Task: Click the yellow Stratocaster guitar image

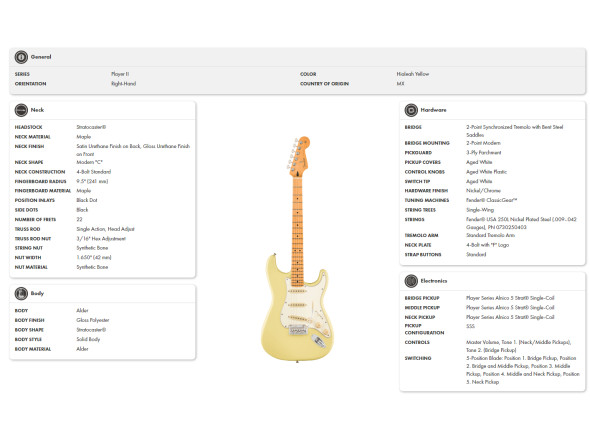Action: tap(297, 249)
